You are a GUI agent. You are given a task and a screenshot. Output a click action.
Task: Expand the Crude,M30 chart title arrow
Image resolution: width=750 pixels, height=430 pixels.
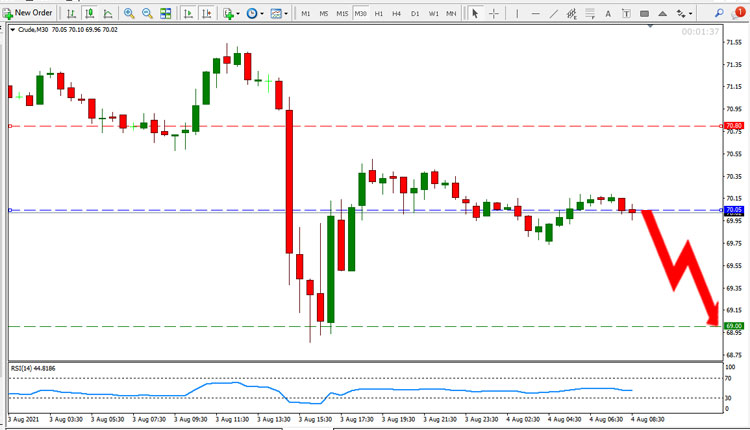point(13,30)
